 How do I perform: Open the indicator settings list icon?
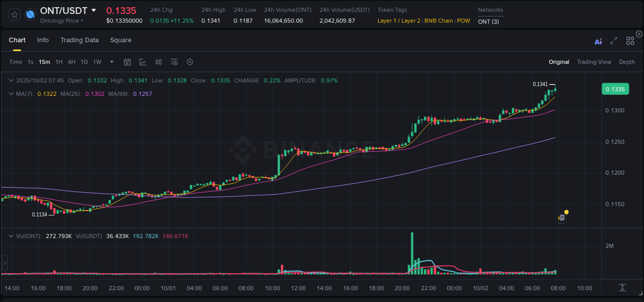point(174,62)
